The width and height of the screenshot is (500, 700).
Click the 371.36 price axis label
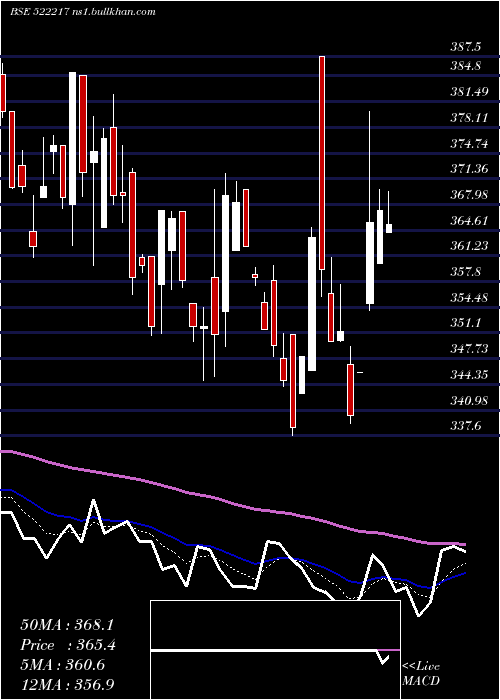(x=469, y=169)
